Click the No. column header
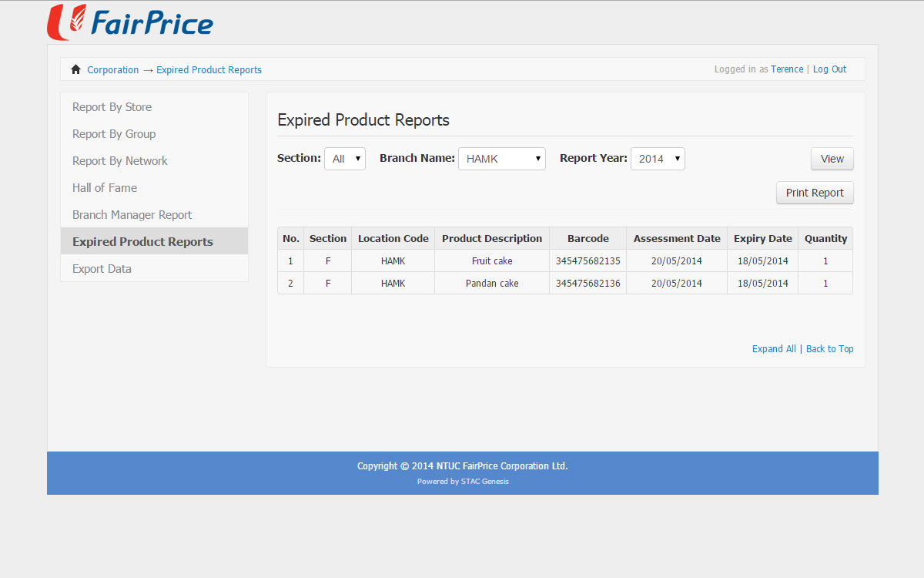Viewport: 924px width, 578px height. tap(291, 238)
